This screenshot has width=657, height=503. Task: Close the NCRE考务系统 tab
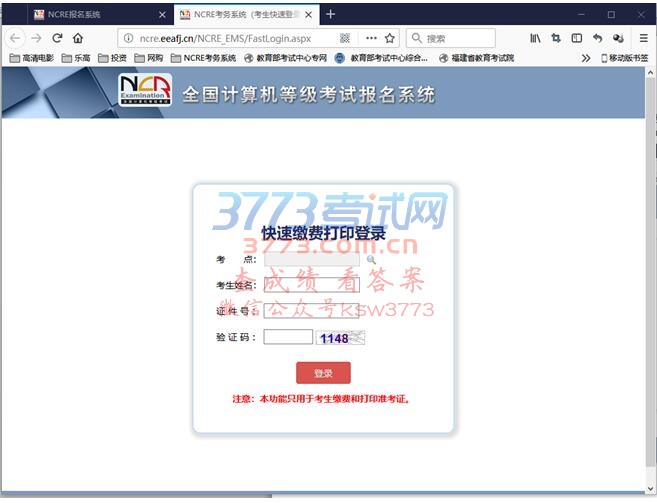(309, 15)
